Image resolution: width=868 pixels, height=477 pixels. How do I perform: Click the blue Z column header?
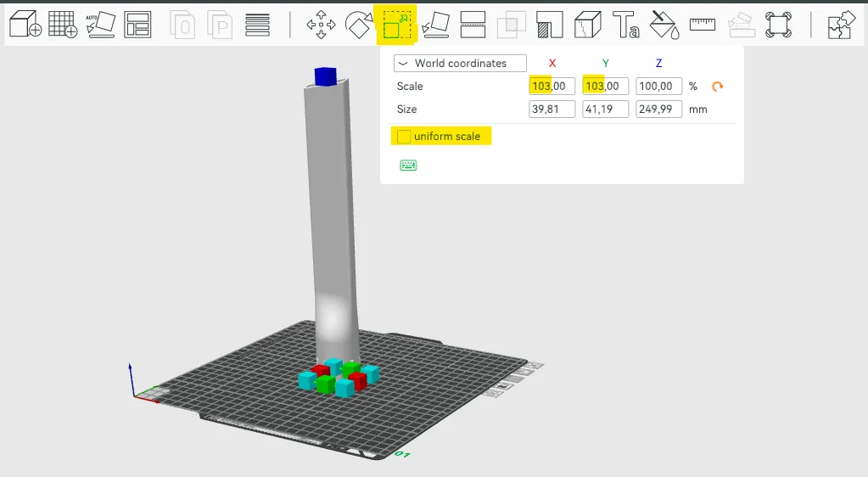point(658,63)
